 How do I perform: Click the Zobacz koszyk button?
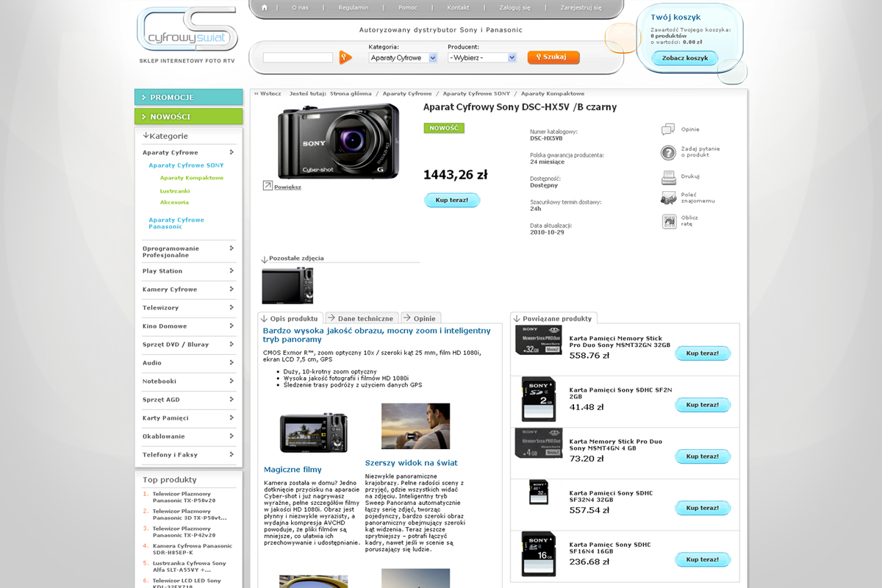coord(684,58)
